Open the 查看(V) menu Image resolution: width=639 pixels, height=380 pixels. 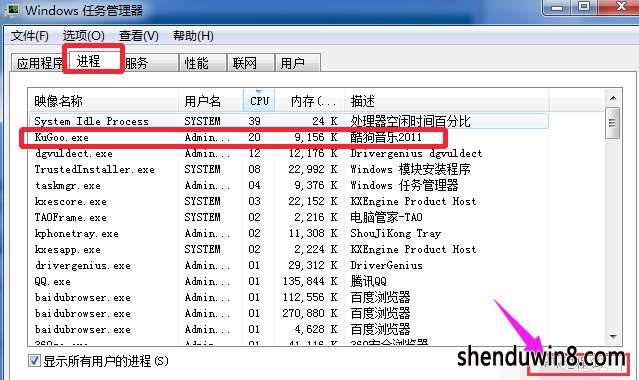click(x=139, y=36)
